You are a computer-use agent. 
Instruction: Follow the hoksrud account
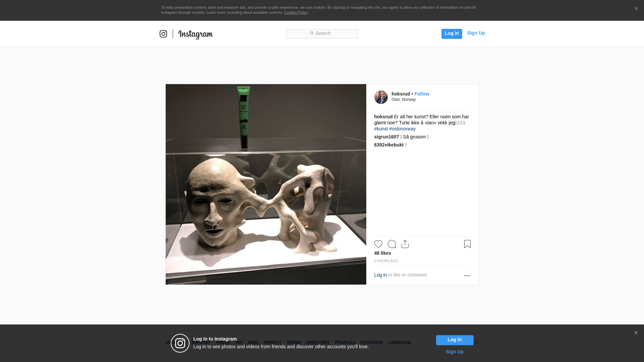pos(422,94)
